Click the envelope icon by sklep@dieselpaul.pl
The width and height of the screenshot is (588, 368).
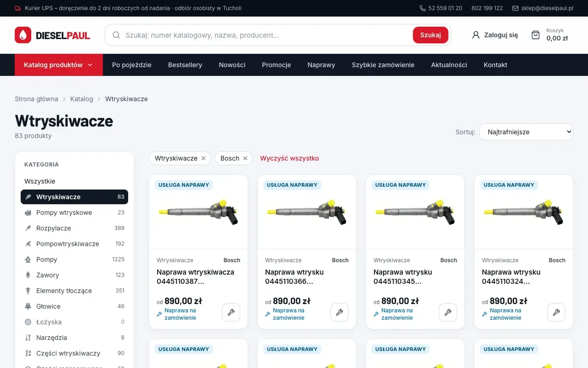coord(515,8)
